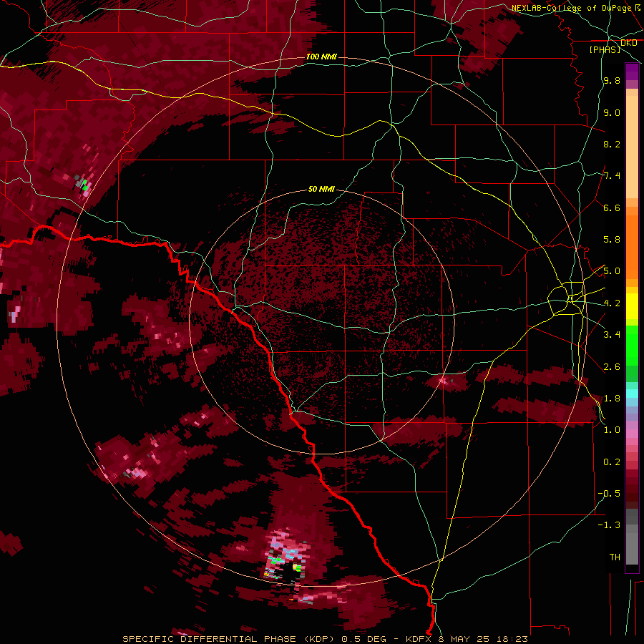Click the 3.4 scale value
This screenshot has width=644, height=644.
coord(612,335)
